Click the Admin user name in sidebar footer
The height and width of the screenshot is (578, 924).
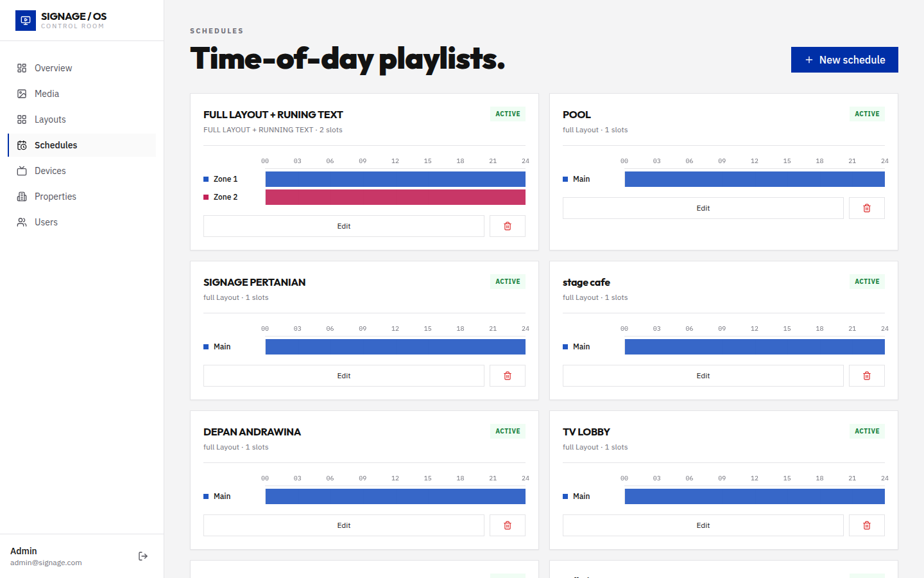coord(24,551)
